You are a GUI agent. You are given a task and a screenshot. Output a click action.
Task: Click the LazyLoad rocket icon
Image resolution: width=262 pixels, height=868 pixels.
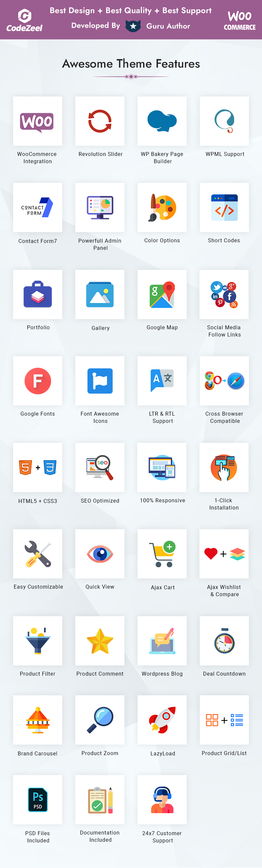click(162, 720)
